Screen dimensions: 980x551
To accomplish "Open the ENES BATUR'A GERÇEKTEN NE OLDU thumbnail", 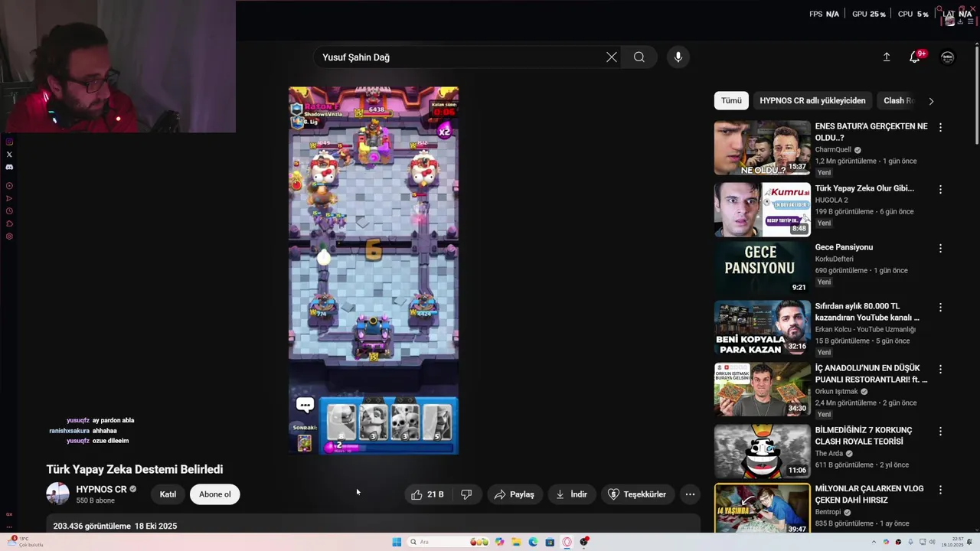I will click(x=762, y=148).
